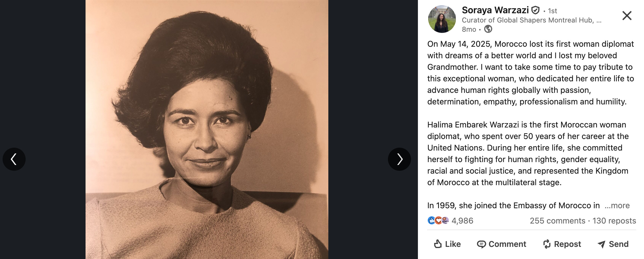Click the heart reaction emoji icon
This screenshot has height=259, width=644.
[438, 221]
